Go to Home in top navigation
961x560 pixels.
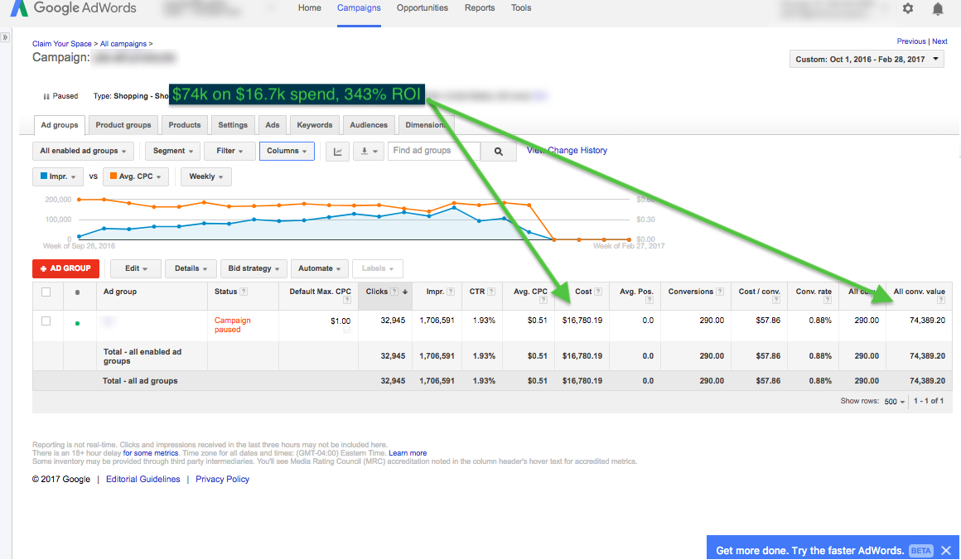(x=310, y=8)
